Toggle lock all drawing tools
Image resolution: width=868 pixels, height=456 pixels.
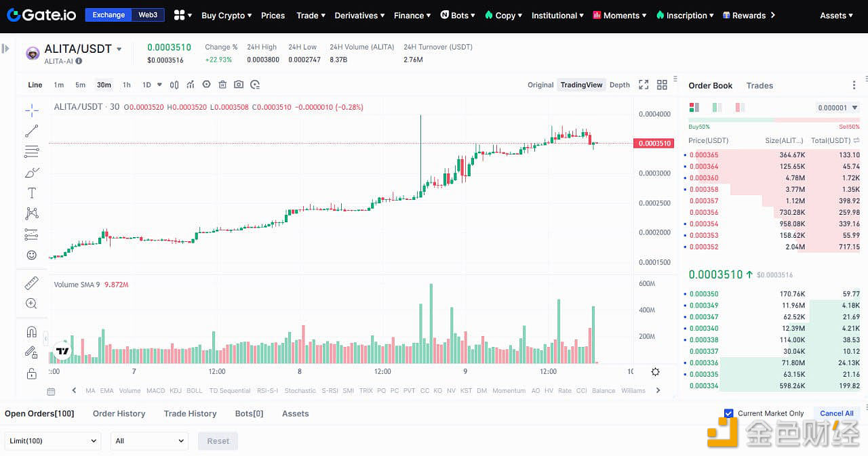[31, 373]
